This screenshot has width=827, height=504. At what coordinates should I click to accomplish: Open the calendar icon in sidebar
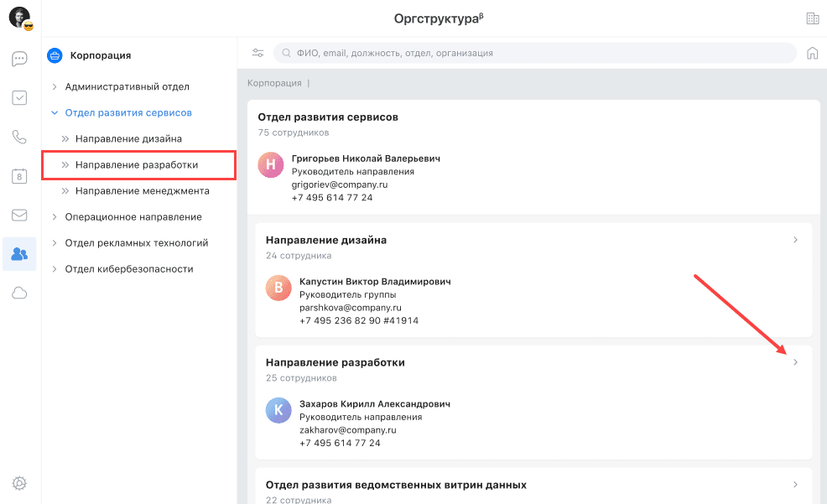[19, 176]
